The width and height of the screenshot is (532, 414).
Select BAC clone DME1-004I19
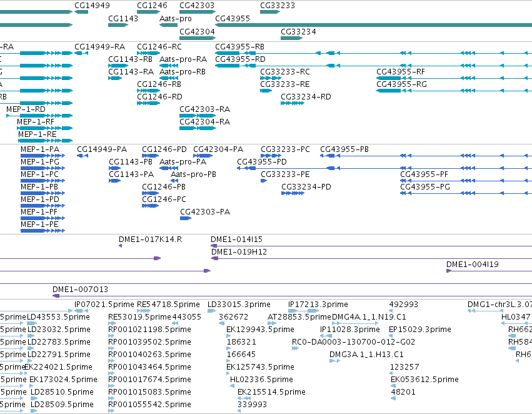[x=472, y=265]
